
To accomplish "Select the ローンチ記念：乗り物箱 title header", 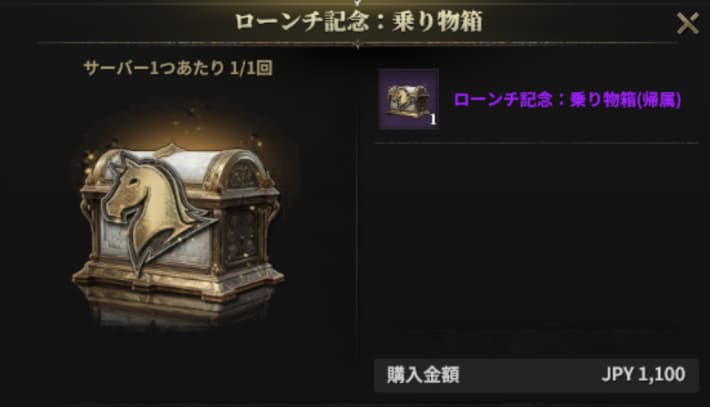I will tap(358, 21).
